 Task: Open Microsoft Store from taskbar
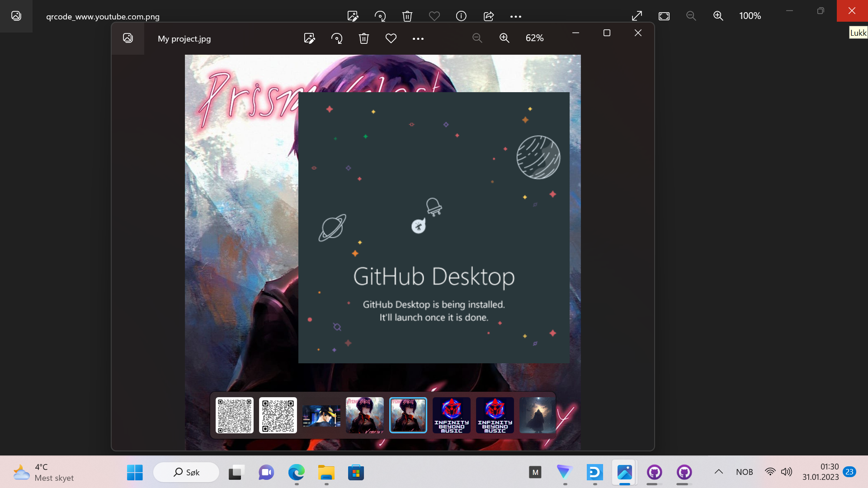coord(356,473)
